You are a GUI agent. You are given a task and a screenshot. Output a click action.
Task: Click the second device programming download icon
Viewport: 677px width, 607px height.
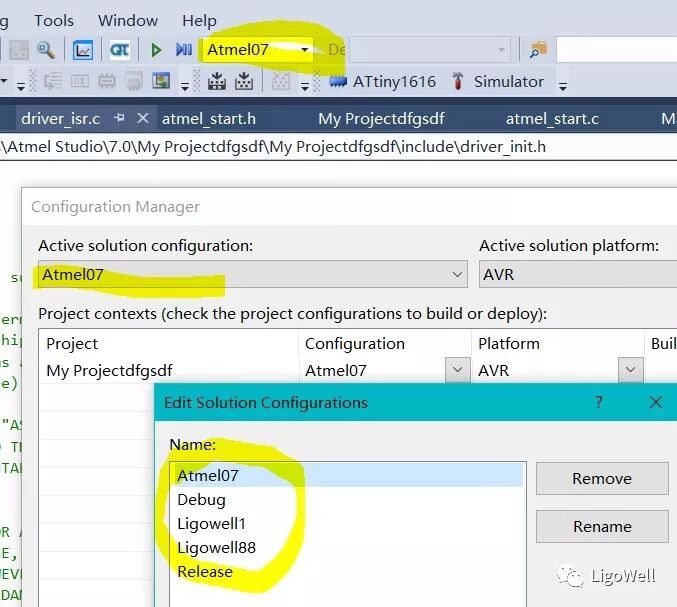coord(244,81)
